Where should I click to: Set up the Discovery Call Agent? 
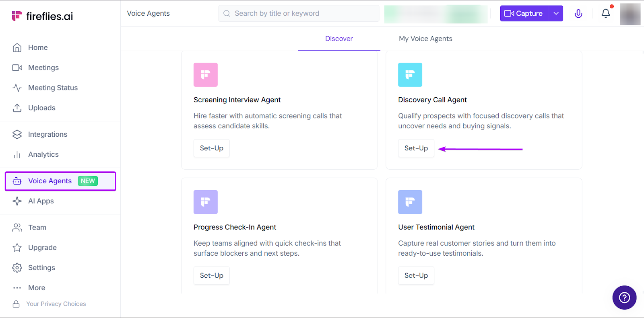pos(416,148)
